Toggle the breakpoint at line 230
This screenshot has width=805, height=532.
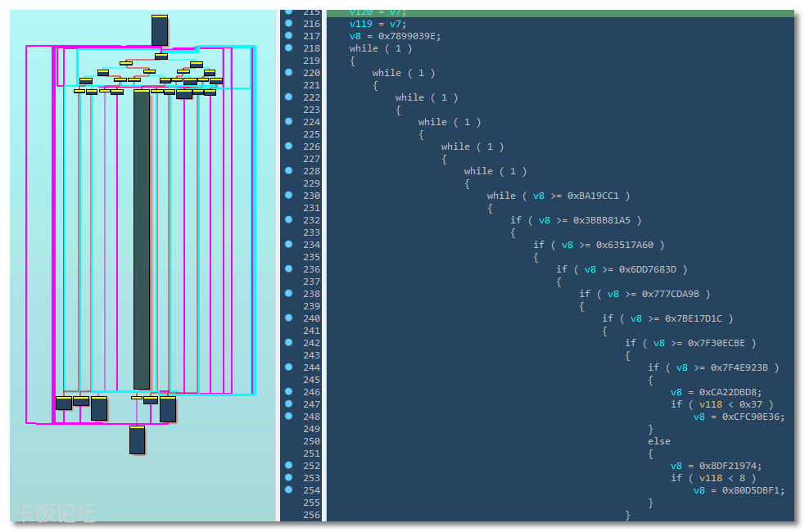(287, 196)
